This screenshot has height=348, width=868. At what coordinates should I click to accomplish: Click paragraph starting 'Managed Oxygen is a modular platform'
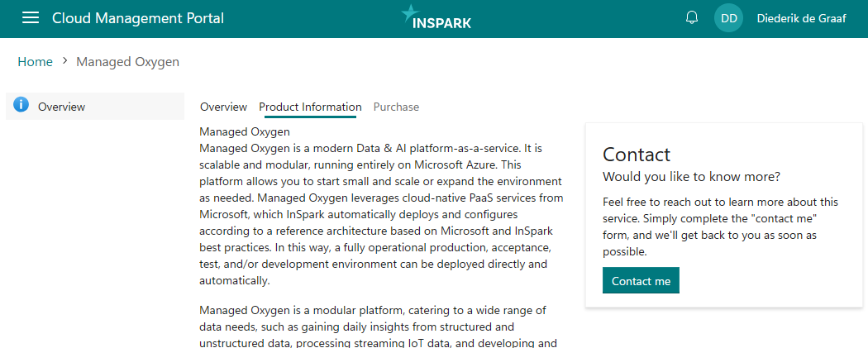click(x=379, y=327)
